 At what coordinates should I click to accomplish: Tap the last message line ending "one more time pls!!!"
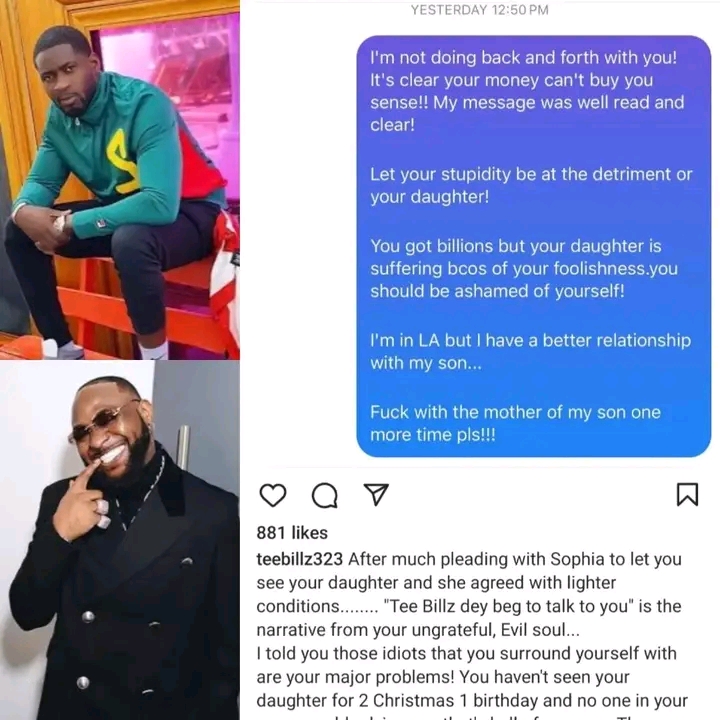pyautogui.click(x=515, y=423)
